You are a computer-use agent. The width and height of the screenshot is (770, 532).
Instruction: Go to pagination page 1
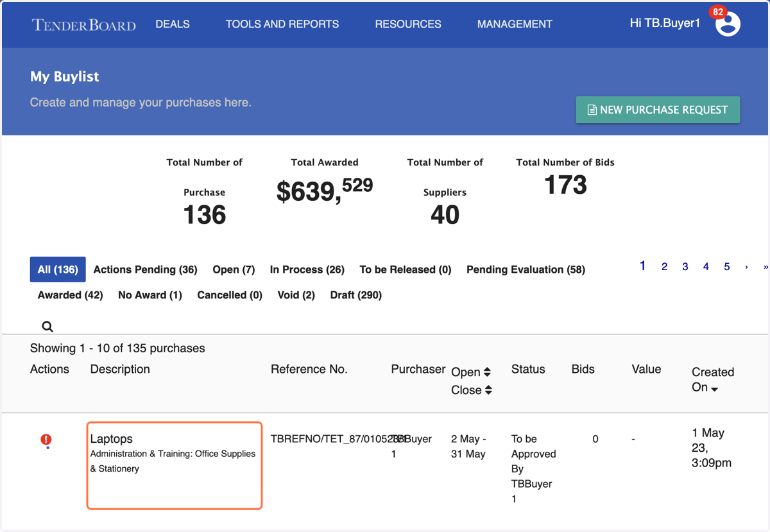642,266
